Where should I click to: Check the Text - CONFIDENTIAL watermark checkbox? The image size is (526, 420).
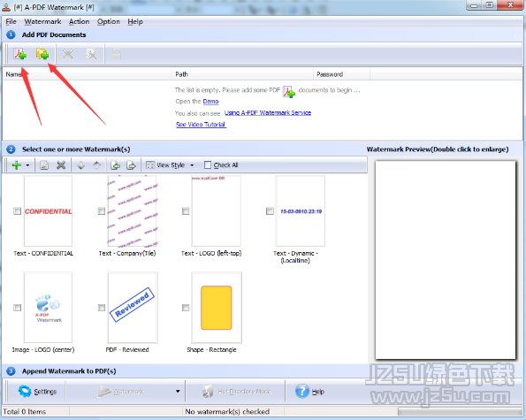(x=17, y=211)
